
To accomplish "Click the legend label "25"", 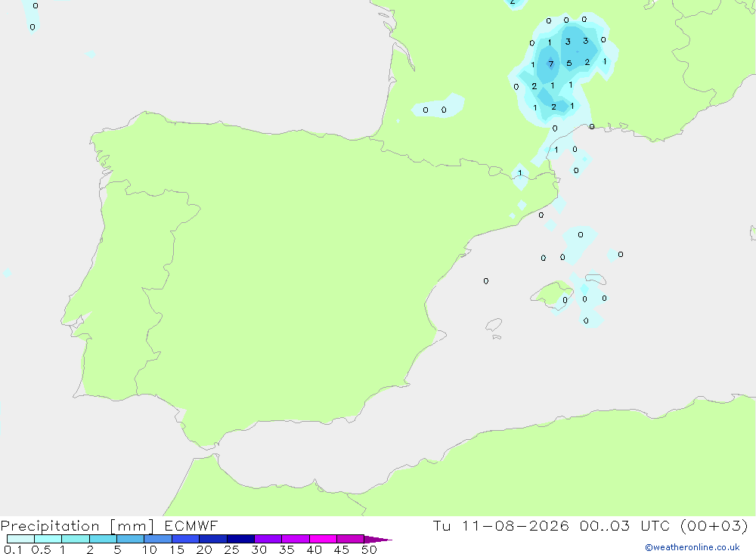I will click(231, 549).
